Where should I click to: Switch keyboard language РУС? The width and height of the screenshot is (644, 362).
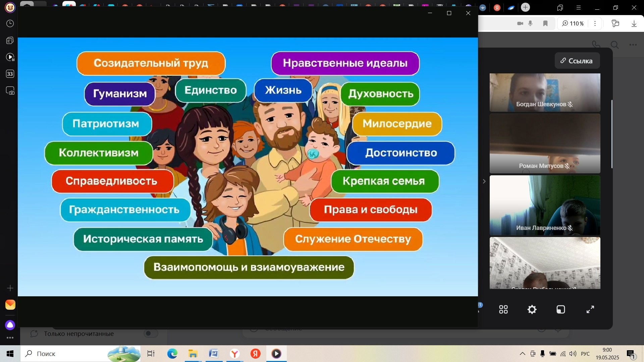[x=585, y=354]
